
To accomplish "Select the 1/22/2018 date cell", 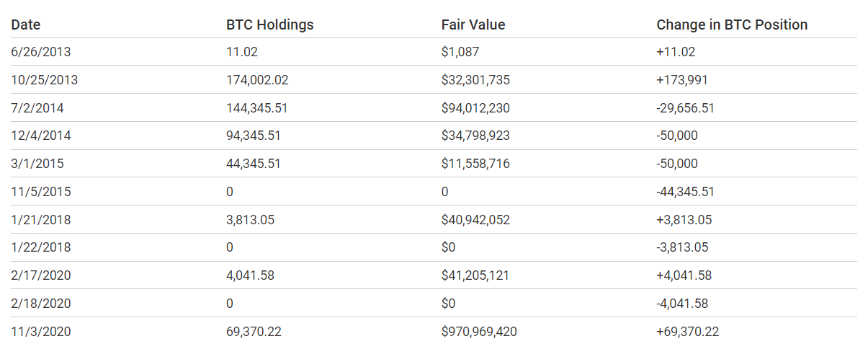I will [x=41, y=247].
